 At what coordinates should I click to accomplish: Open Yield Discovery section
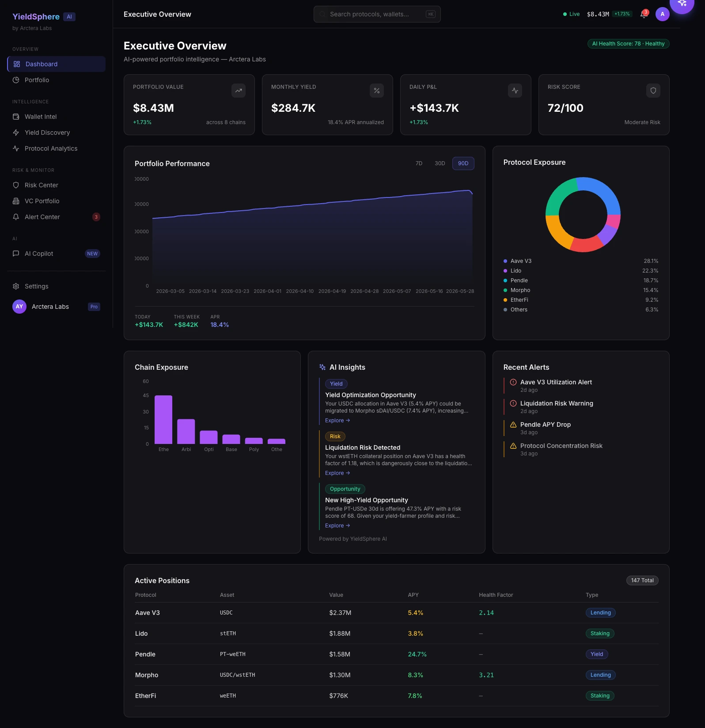click(x=56, y=133)
